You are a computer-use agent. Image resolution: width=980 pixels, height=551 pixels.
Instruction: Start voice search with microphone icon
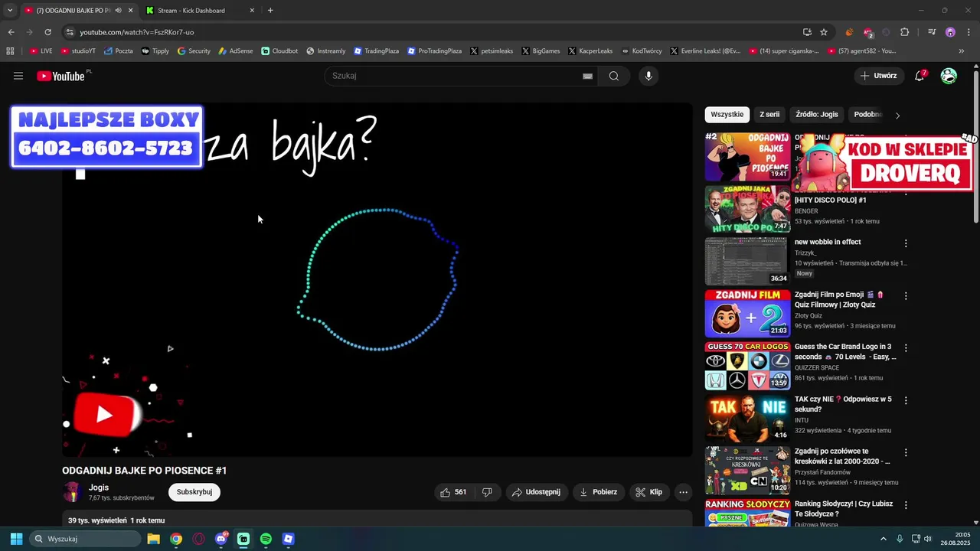[x=648, y=76]
